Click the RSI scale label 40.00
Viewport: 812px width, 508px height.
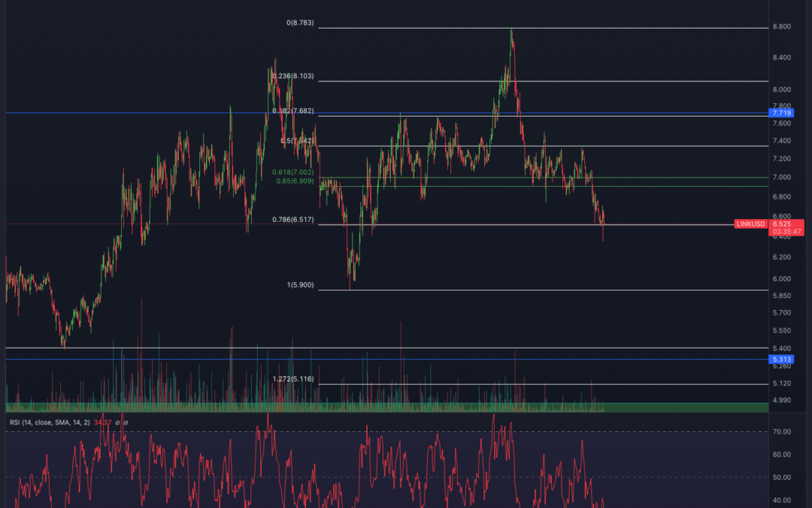pos(781,500)
